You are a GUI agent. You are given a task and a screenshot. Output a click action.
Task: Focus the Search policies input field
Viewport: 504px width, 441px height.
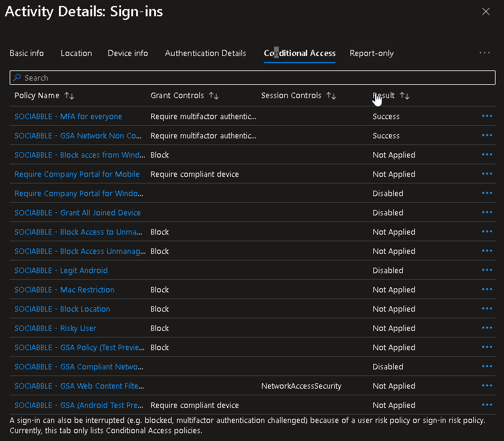252,78
